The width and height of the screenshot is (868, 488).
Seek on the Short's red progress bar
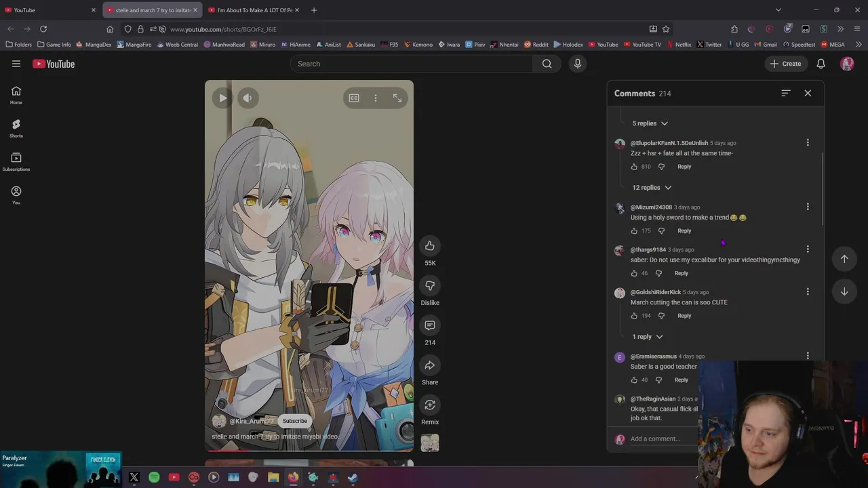click(309, 450)
